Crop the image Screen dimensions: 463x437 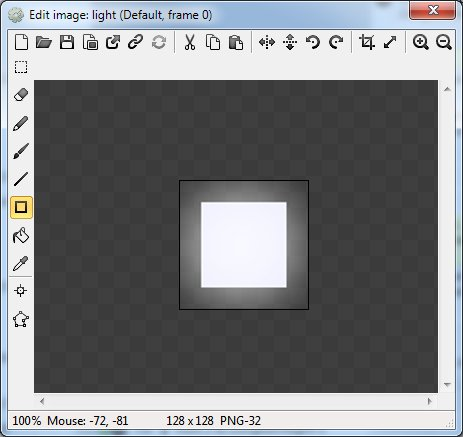(367, 42)
